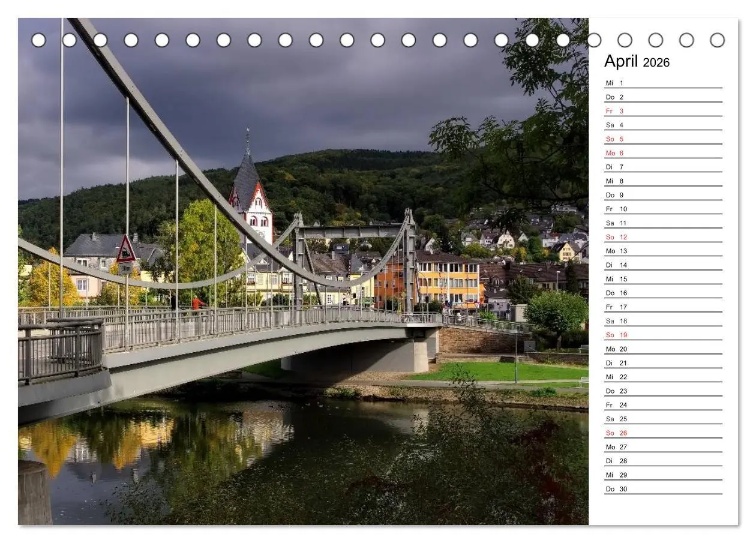
Task: Click the "April 2026" month heading
Action: click(x=637, y=61)
